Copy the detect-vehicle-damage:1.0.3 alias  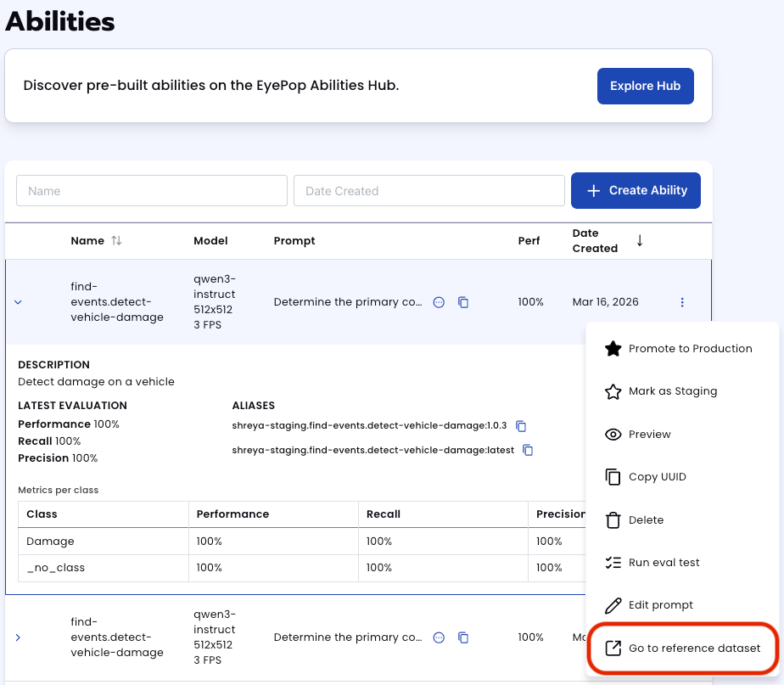pos(521,426)
